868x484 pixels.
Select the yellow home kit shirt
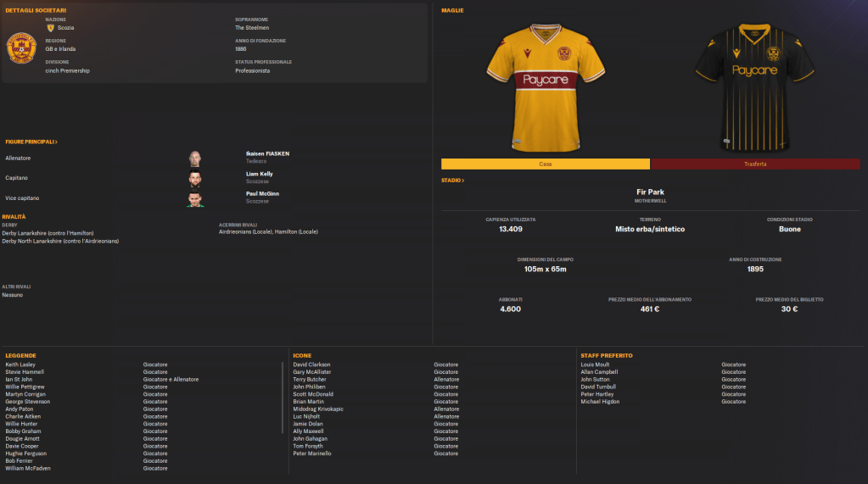[x=546, y=87]
